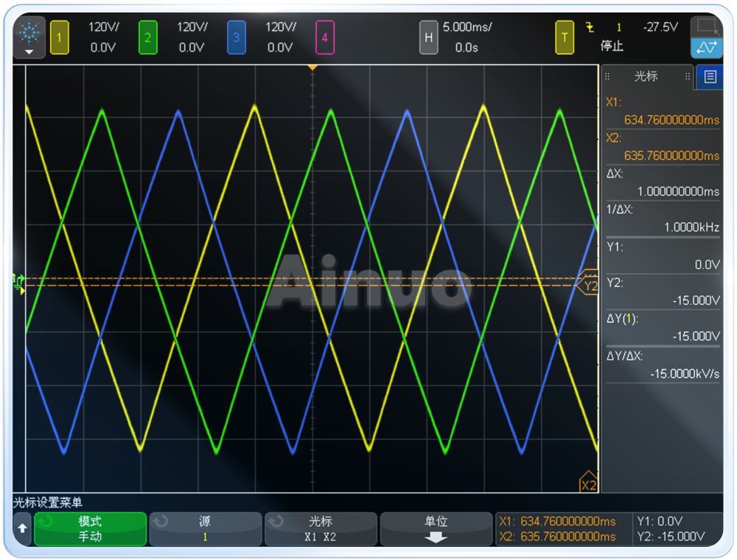Open trigger T settings button
737x560 pixels.
pos(564,38)
